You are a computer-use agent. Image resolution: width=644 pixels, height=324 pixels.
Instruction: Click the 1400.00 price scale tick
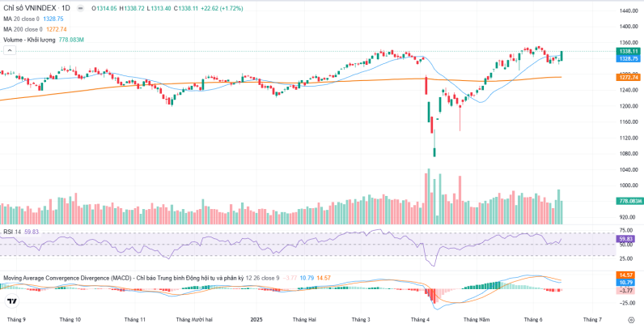pyautogui.click(x=629, y=26)
